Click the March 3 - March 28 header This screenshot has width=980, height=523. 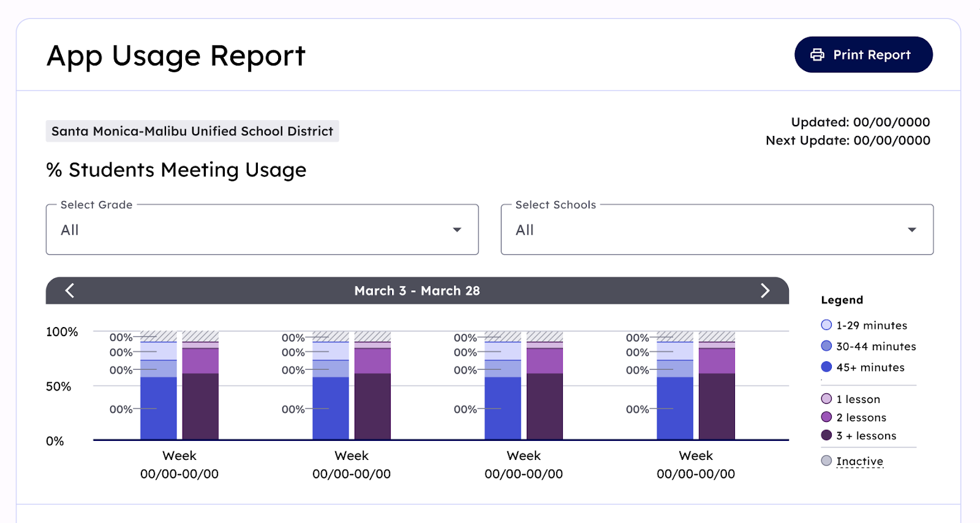[x=417, y=290]
